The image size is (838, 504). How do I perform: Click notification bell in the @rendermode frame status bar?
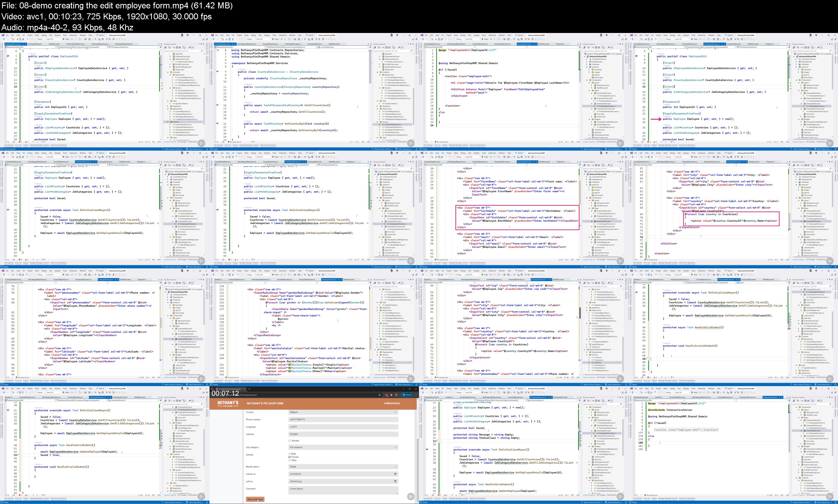(x=836, y=502)
